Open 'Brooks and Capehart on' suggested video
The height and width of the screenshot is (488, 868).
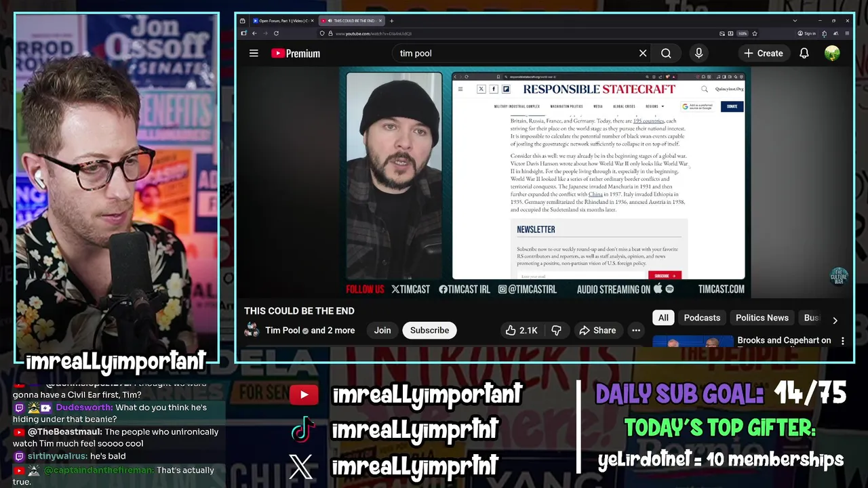[784, 340]
